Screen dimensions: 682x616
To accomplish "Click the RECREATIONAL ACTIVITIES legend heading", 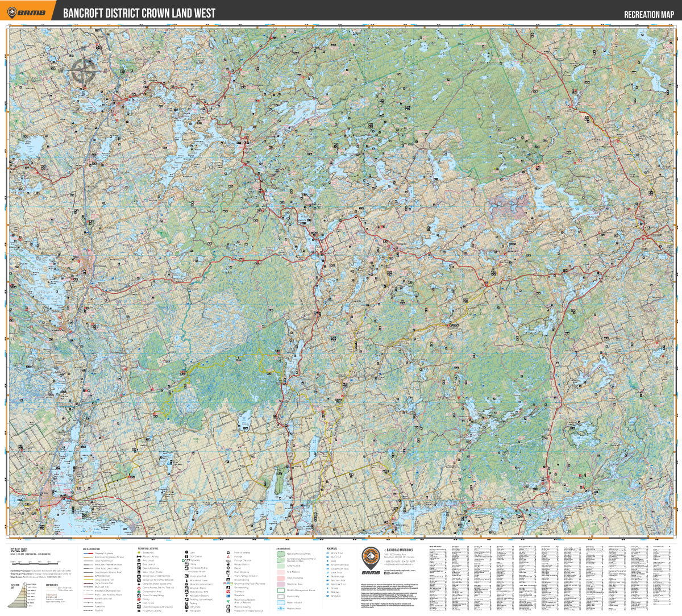I will click(x=149, y=548).
